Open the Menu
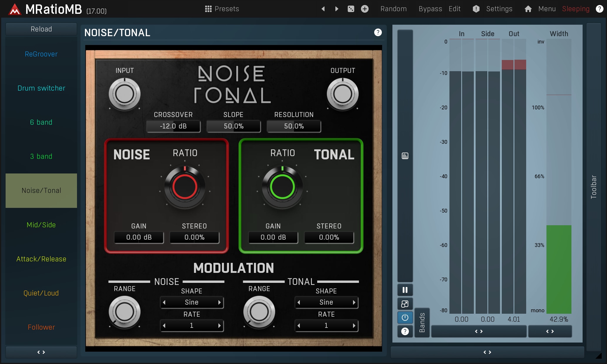The width and height of the screenshot is (607, 364). [x=547, y=9]
